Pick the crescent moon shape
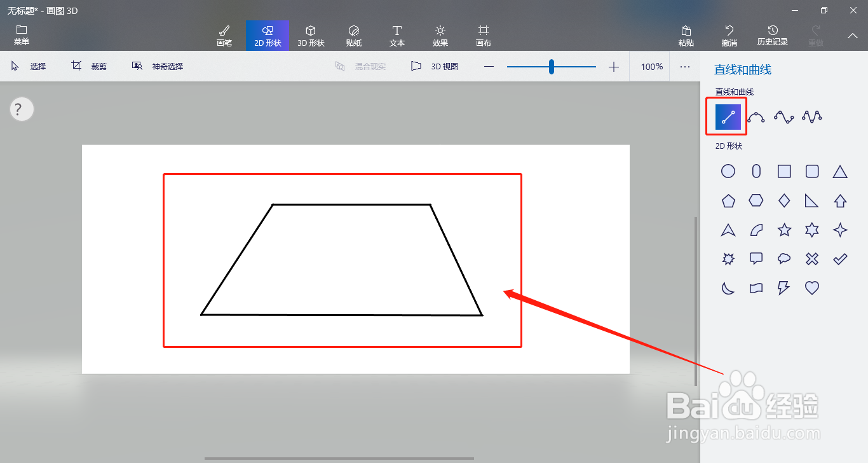 pos(728,288)
